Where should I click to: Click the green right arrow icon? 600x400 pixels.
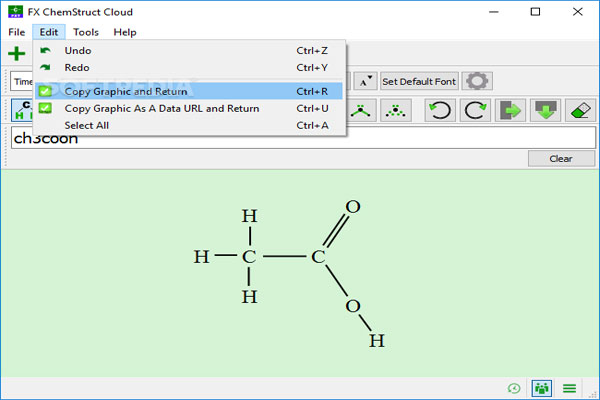point(512,110)
